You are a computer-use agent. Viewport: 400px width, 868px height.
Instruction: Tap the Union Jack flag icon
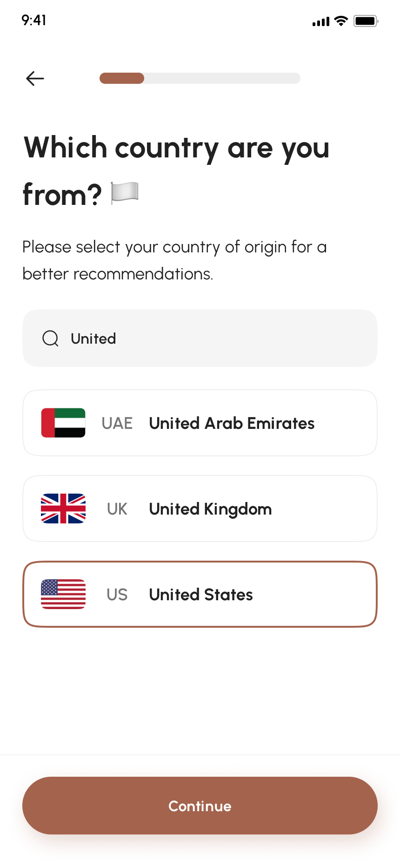click(x=63, y=509)
